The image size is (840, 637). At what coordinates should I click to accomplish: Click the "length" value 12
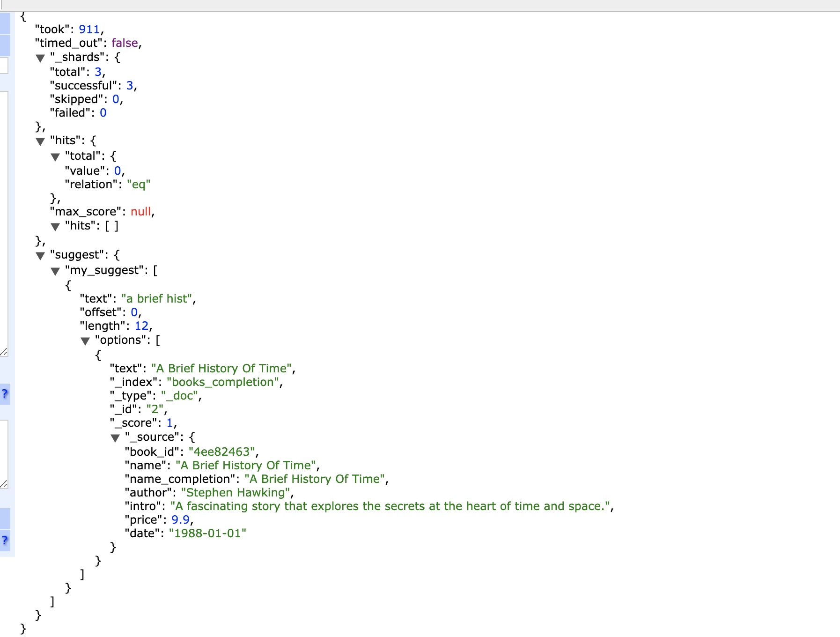[141, 326]
